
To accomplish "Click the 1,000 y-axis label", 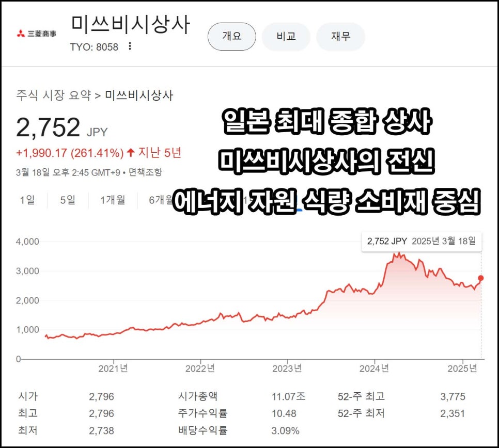I will pos(28,330).
